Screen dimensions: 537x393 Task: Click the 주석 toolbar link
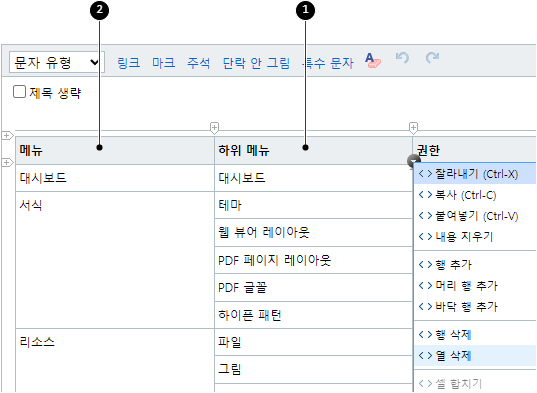click(x=199, y=63)
